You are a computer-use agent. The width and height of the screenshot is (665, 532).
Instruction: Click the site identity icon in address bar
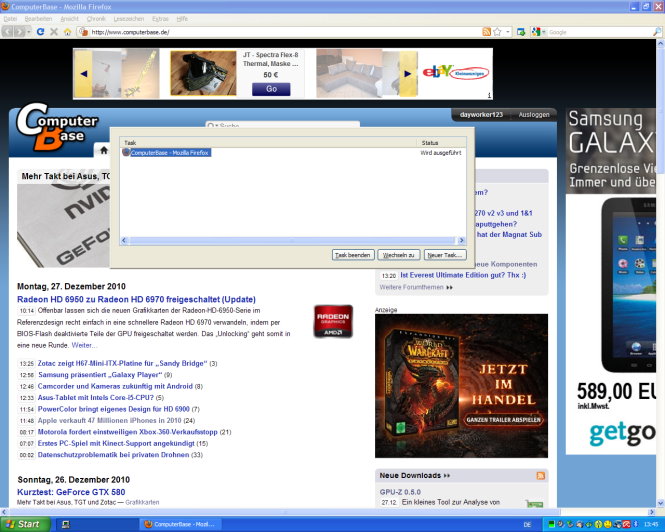pyautogui.click(x=84, y=32)
